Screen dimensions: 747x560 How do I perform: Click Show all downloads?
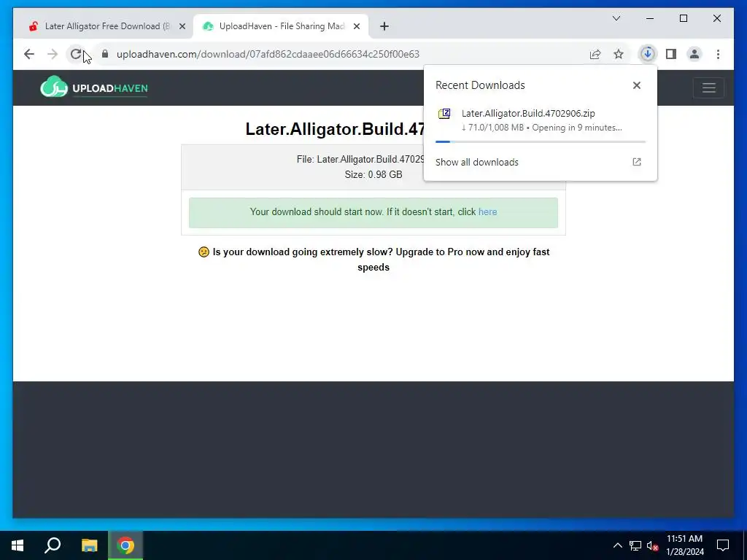point(476,163)
